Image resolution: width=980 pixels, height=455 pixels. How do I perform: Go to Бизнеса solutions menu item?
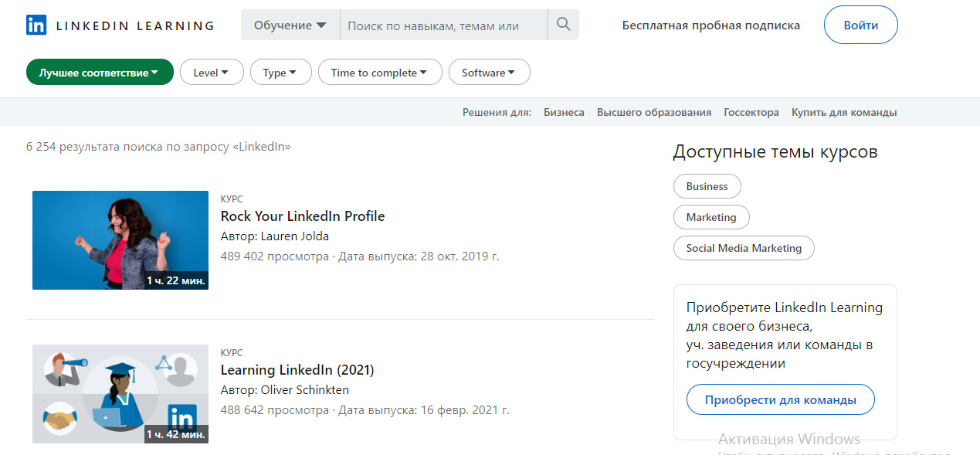coord(564,112)
